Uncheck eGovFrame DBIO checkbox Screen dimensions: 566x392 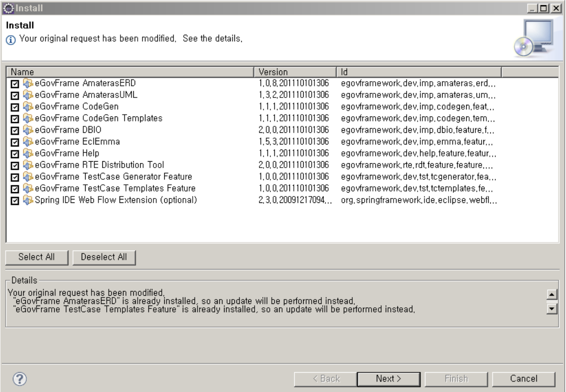[x=14, y=130]
